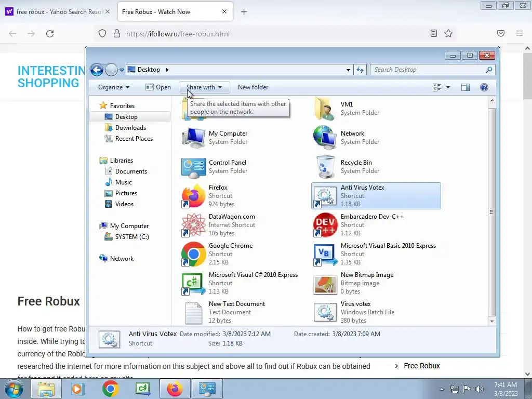Select the Recycle Bin icon
Viewport: 532px width, 399px height.
tap(325, 167)
